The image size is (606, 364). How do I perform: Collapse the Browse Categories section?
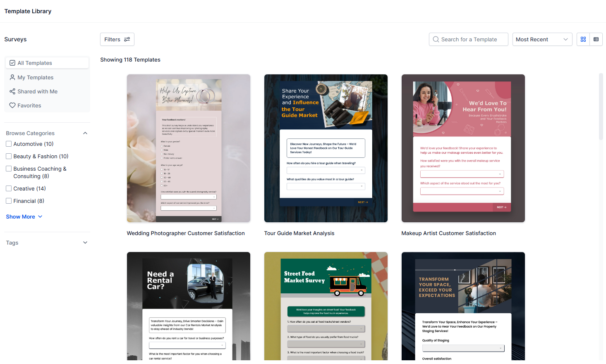point(85,133)
